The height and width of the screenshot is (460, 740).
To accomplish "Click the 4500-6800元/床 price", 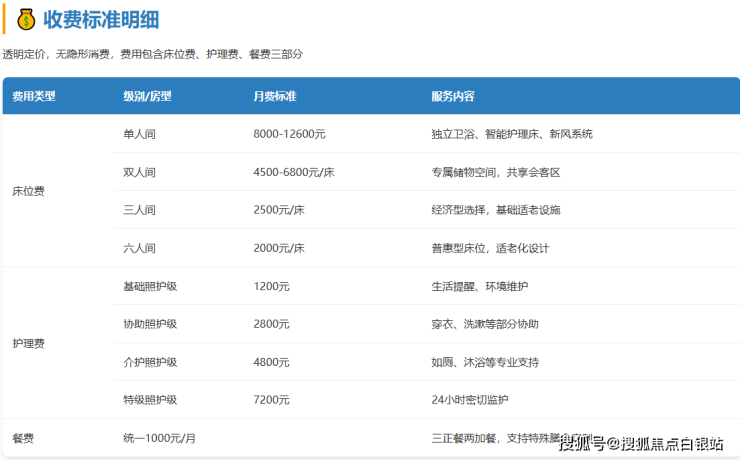I will click(293, 172).
